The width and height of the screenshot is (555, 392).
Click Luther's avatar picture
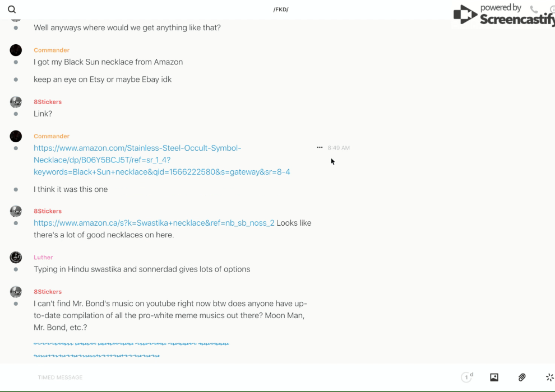(16, 258)
